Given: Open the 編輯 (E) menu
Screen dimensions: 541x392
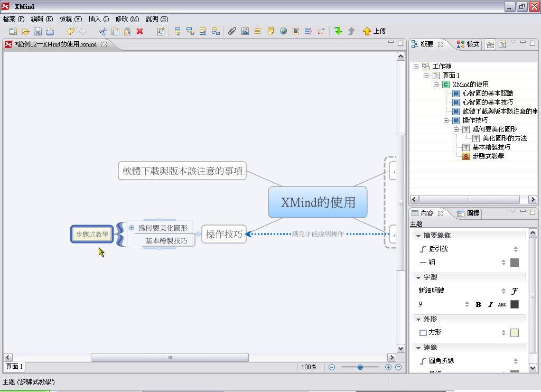Looking at the screenshot, I should (x=42, y=19).
